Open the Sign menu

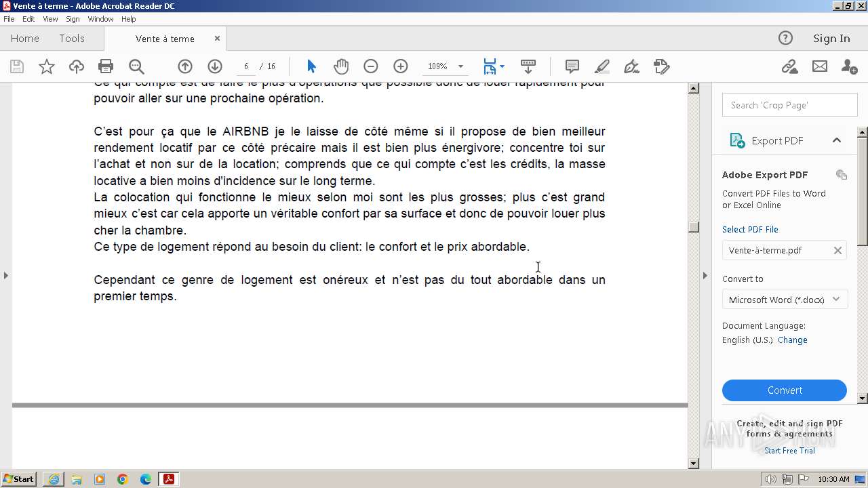click(73, 19)
